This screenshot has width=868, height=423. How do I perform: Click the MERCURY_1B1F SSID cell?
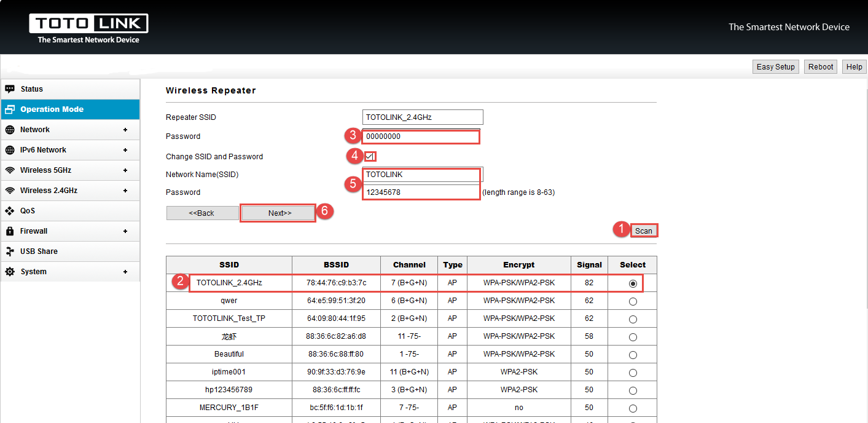(229, 408)
